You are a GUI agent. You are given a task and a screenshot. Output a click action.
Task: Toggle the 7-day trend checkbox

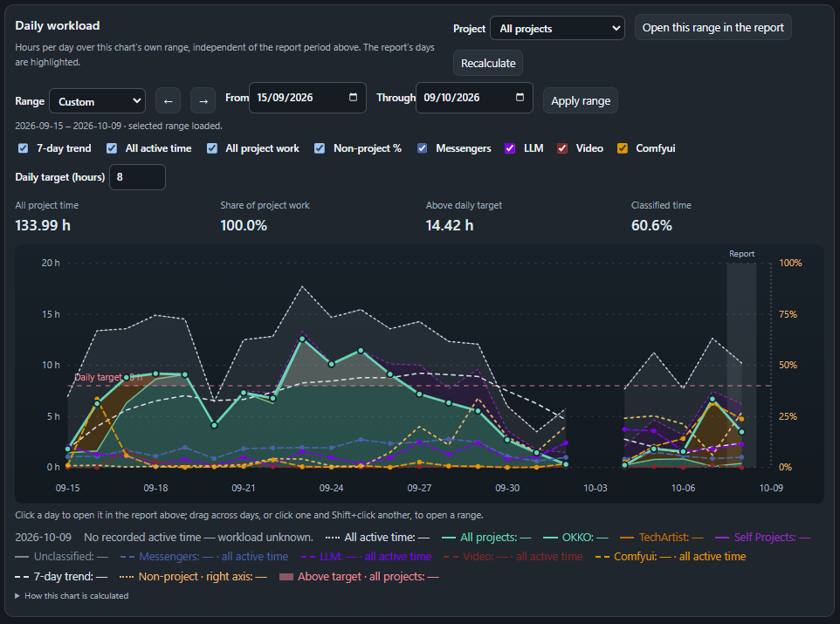tap(23, 148)
